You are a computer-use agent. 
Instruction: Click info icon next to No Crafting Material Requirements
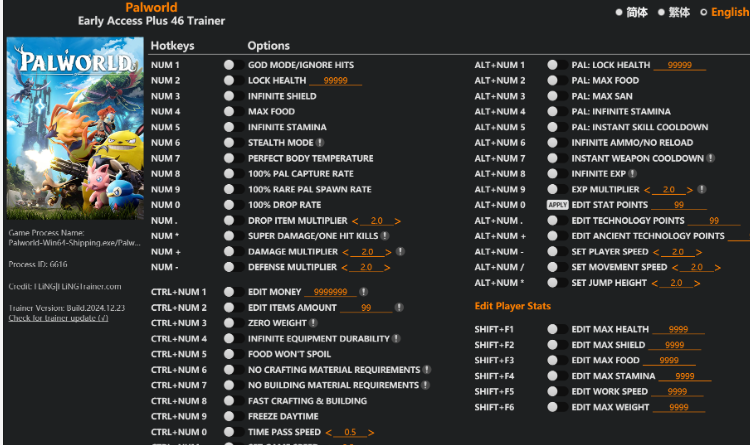tap(427, 370)
